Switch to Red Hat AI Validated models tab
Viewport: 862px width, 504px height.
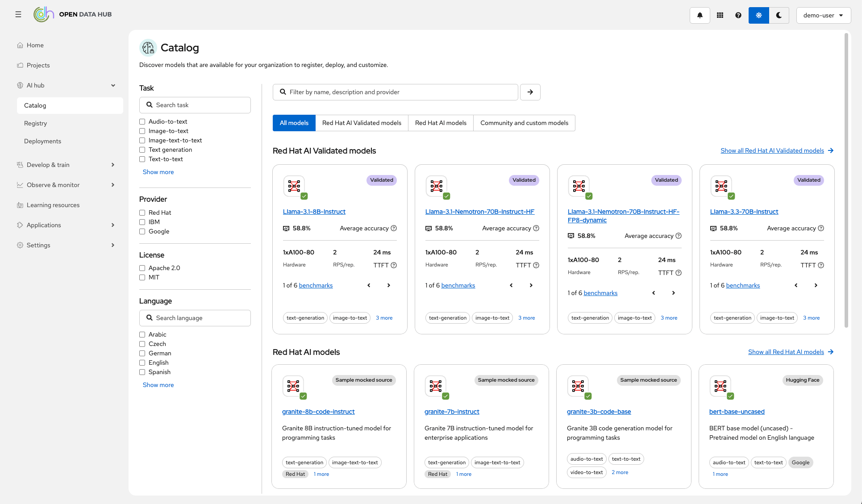362,123
